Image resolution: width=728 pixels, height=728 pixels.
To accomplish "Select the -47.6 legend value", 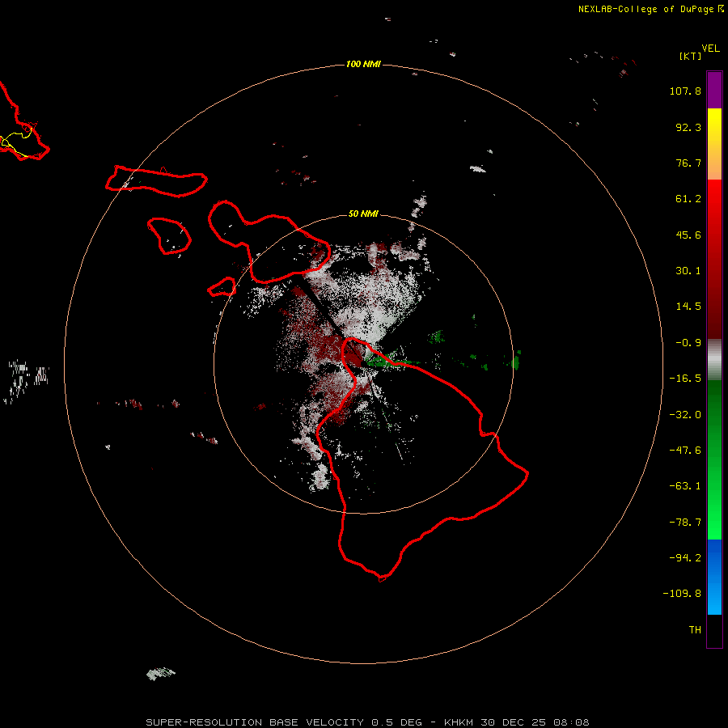I will click(685, 451).
